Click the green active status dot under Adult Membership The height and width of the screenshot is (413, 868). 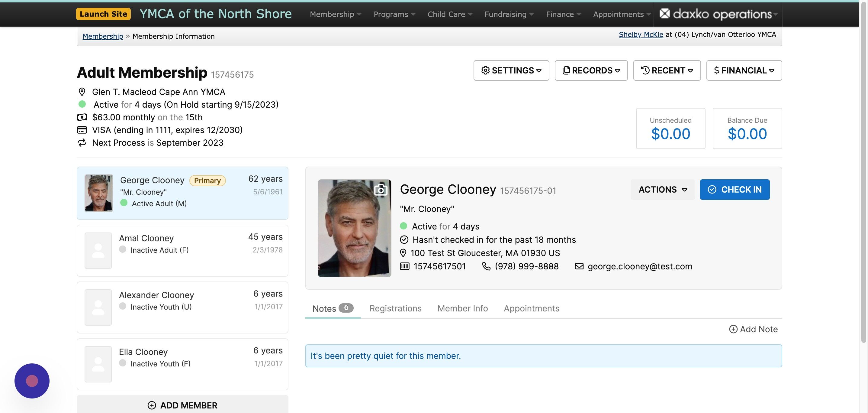(x=82, y=104)
